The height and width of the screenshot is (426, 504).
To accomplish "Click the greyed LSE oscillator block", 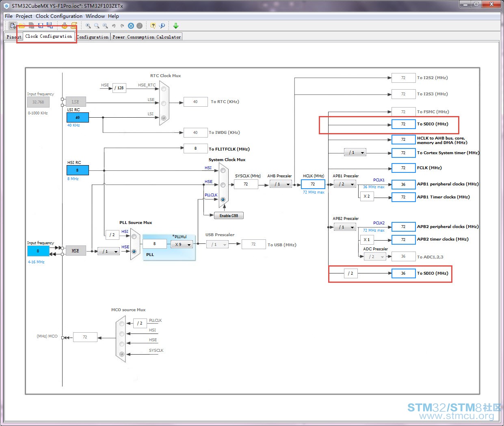I will tap(76, 102).
